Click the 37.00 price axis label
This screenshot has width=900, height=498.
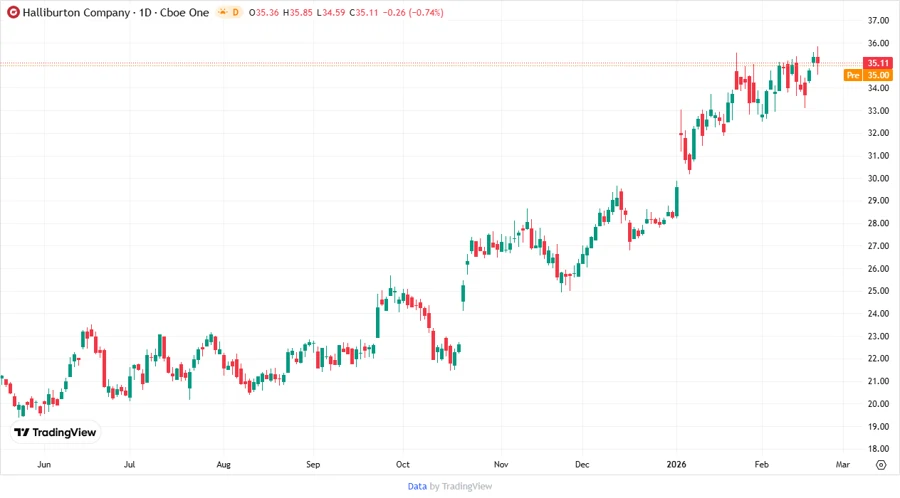(878, 20)
